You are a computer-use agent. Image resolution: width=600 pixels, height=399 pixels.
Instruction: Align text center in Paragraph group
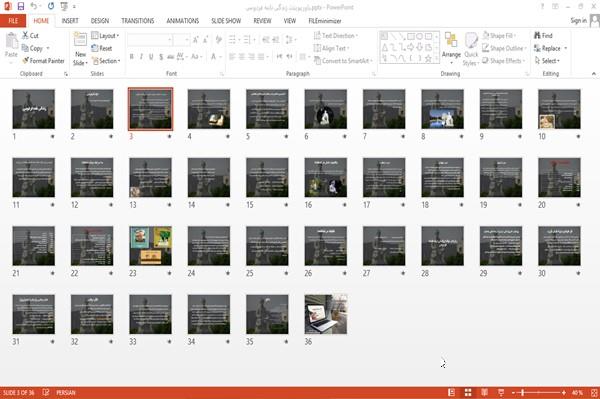tap(242, 57)
